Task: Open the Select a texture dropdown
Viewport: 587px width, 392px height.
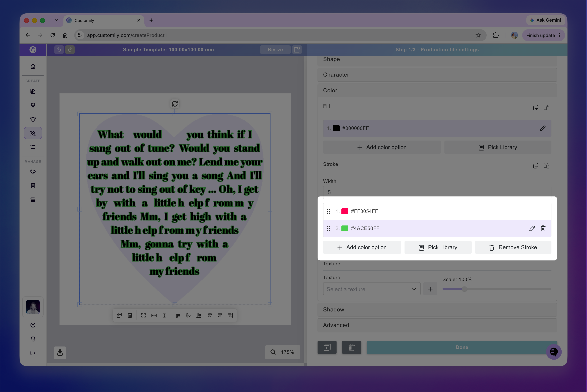Action: [x=372, y=289]
